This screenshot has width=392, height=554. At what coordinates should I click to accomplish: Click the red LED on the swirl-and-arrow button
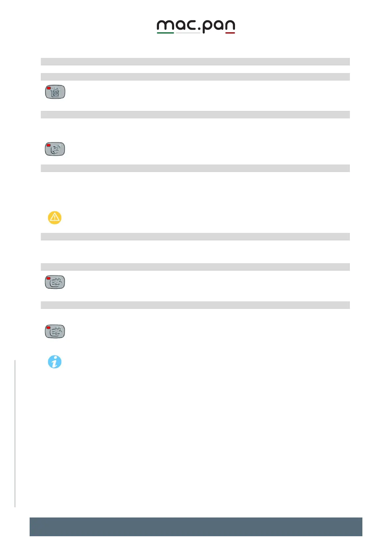pyautogui.click(x=49, y=145)
